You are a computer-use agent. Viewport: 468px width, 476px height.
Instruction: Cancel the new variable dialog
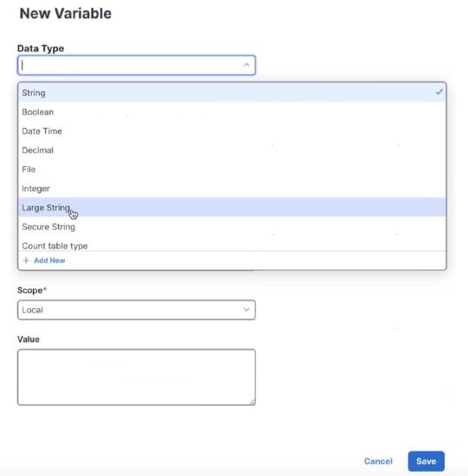coord(378,461)
